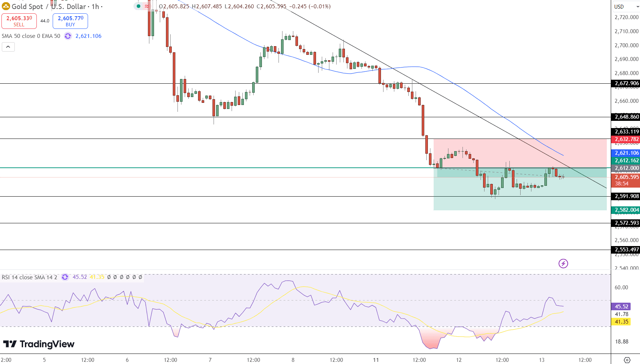Collapse the indicator legend with the chevron

click(x=8, y=47)
